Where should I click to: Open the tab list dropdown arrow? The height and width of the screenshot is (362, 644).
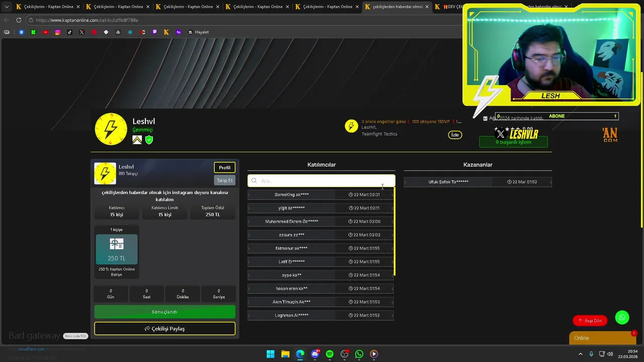pyautogui.click(x=7, y=7)
